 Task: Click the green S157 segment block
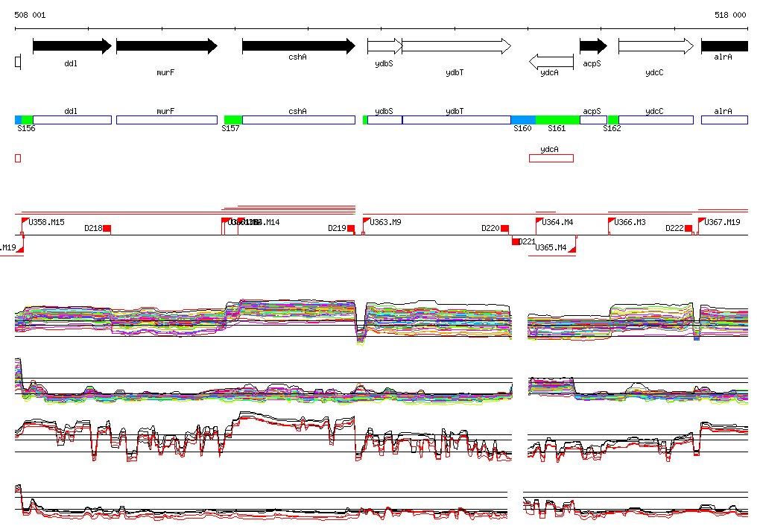point(233,120)
